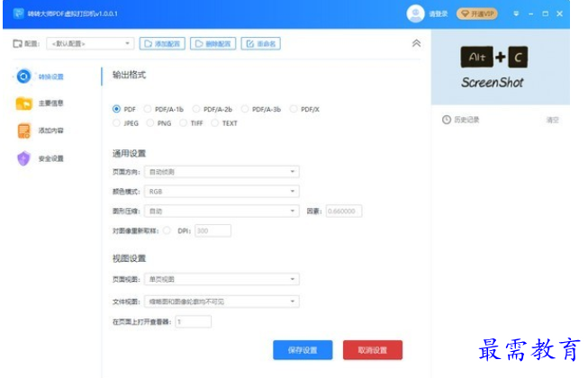Open the 转换设置 sidebar section
Image resolution: width=588 pixels, height=378 pixels.
(40, 76)
